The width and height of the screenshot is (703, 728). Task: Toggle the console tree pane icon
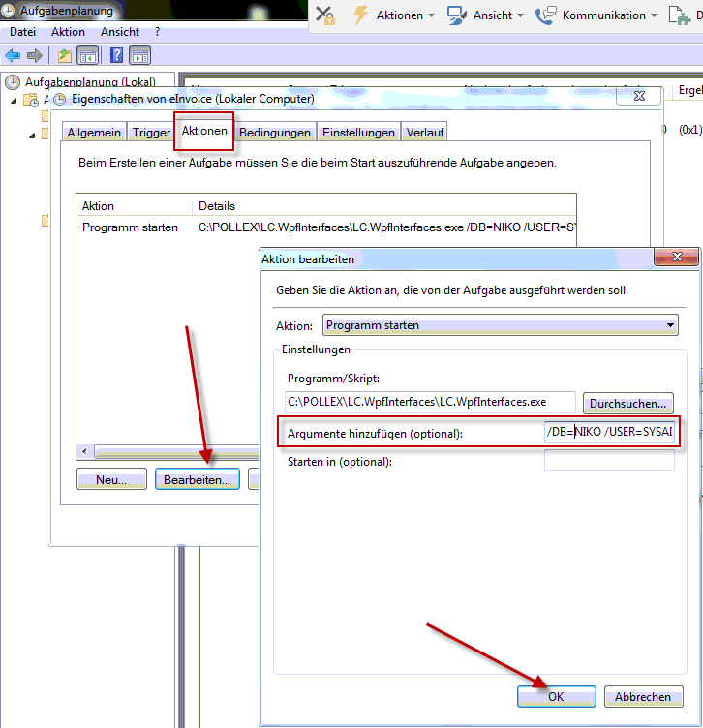87,55
